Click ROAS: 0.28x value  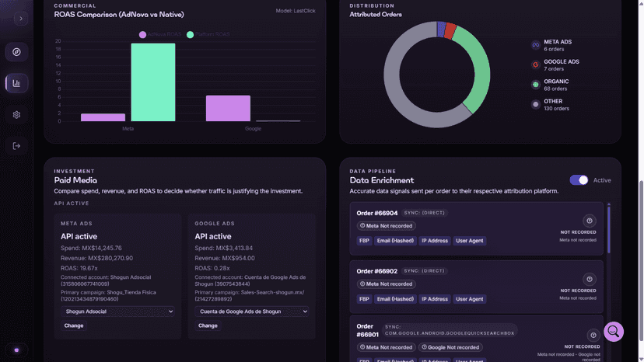point(212,268)
